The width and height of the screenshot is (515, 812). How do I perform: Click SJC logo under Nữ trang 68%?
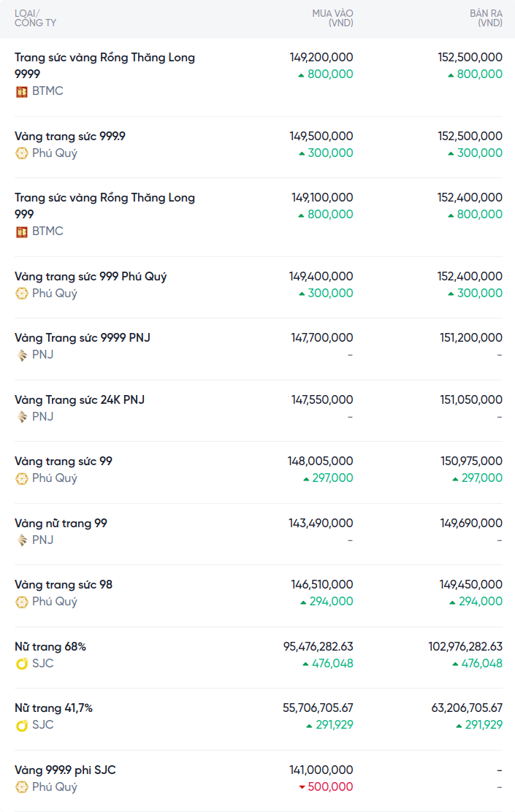[x=22, y=664]
